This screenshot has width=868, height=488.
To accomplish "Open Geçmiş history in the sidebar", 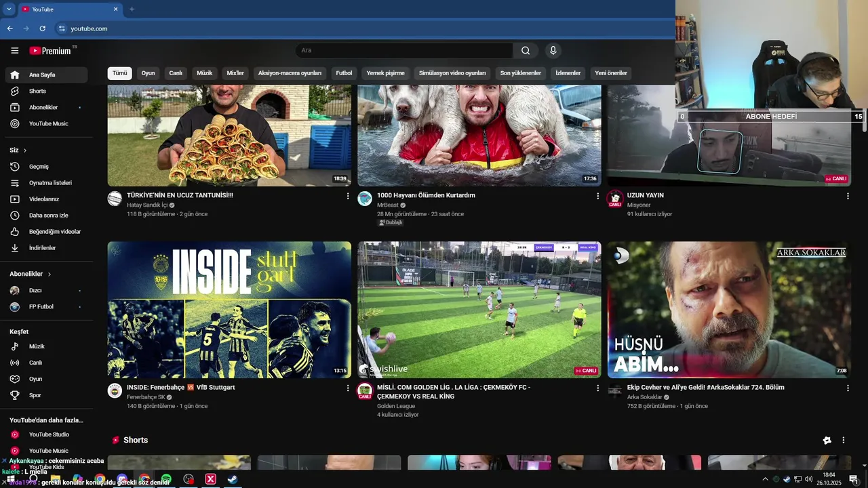I will (x=46, y=167).
